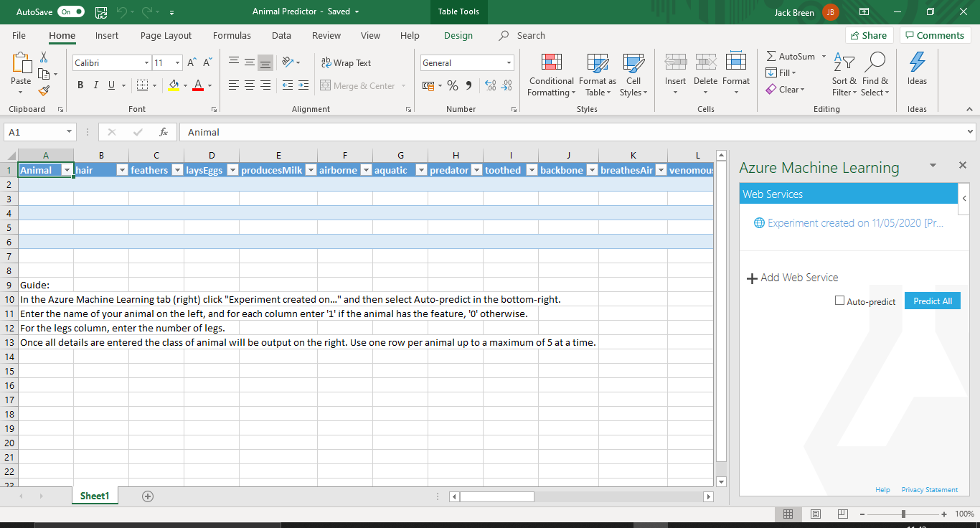980x528 pixels.
Task: Apply the Comma Style format
Action: (x=468, y=85)
